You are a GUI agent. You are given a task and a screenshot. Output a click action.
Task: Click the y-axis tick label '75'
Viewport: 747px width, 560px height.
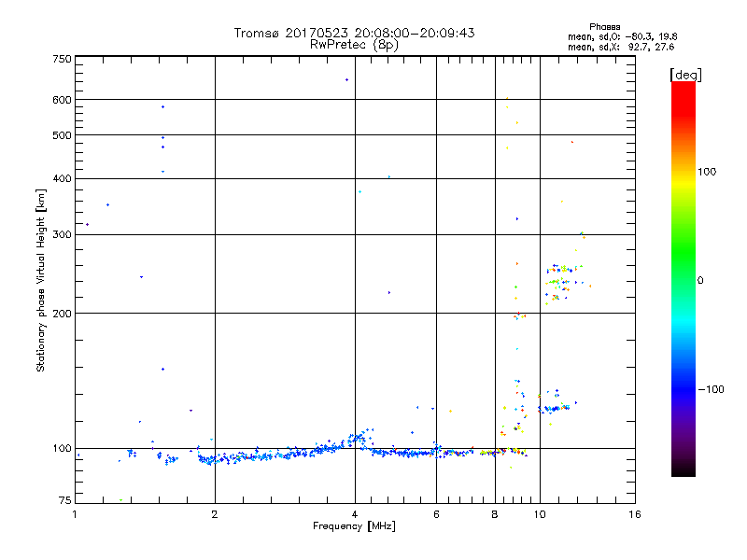[x=65, y=500]
